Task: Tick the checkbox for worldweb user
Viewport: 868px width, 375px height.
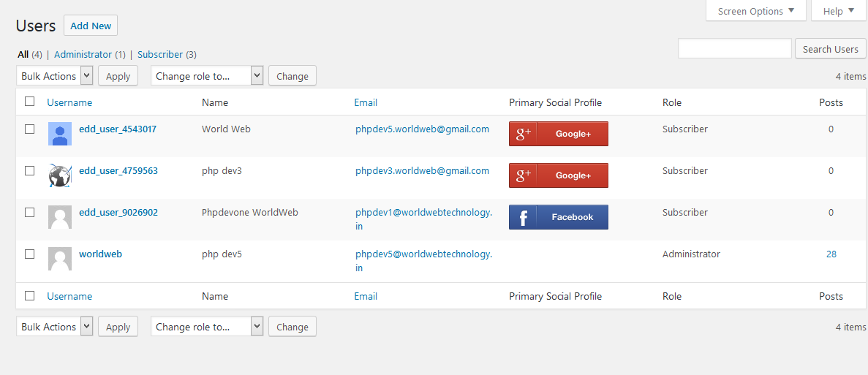Action: (30, 254)
